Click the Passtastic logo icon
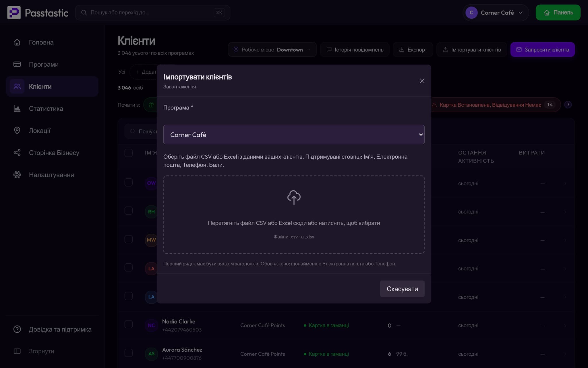 (14, 13)
